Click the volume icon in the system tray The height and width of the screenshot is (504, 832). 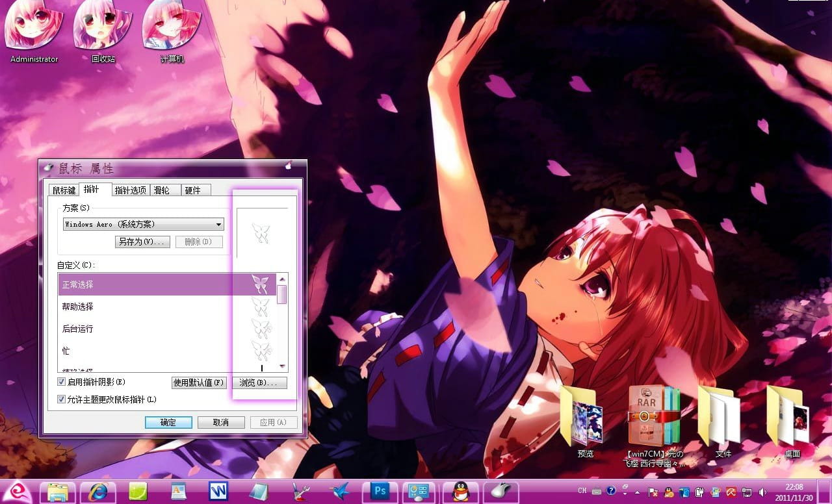pyautogui.click(x=762, y=492)
